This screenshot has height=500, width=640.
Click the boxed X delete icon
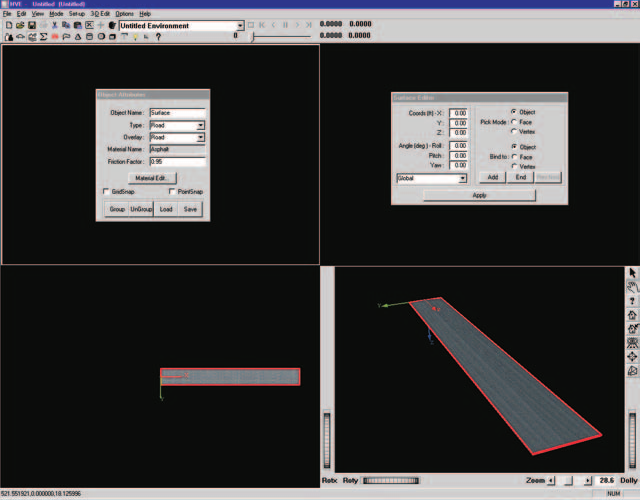click(89, 25)
